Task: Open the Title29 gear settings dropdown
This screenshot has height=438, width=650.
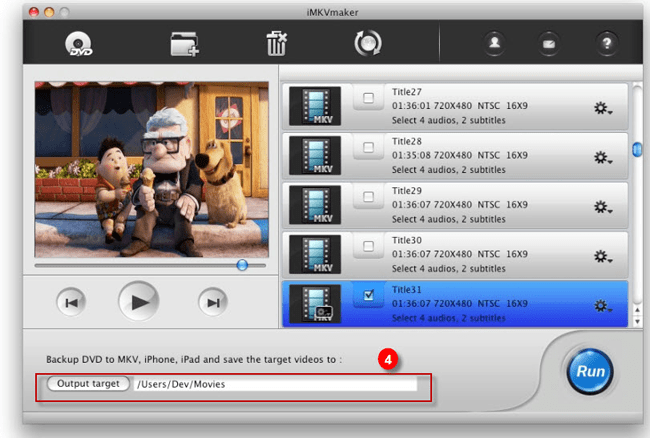Action: tap(603, 207)
